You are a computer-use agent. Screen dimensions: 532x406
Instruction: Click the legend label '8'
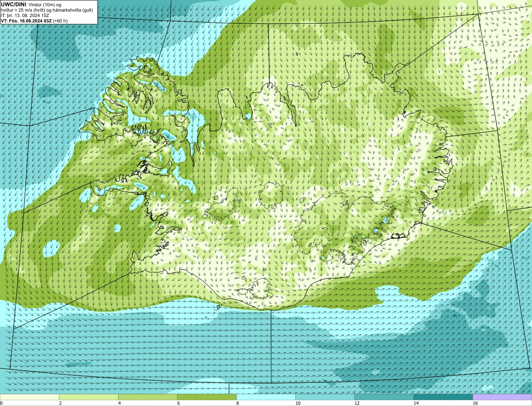237,403
